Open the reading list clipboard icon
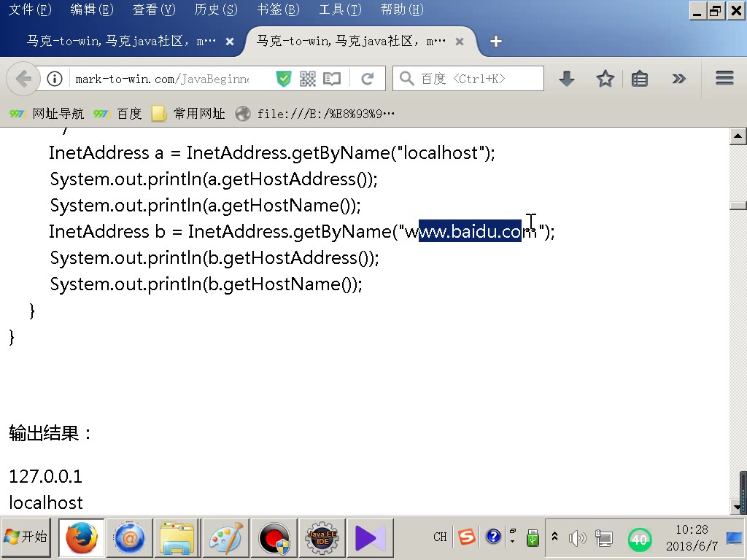Screen dimensions: 747x560 coord(639,78)
